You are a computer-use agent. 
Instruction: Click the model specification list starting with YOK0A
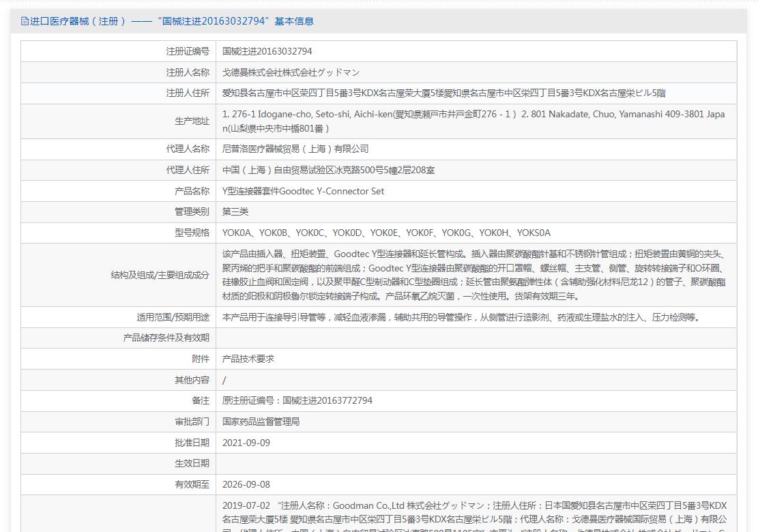click(x=386, y=233)
